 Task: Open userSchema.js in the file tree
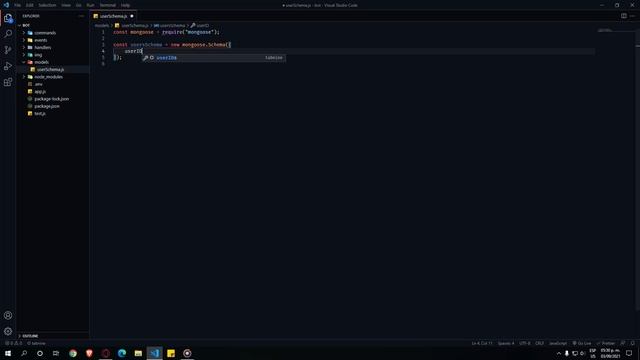pos(50,69)
